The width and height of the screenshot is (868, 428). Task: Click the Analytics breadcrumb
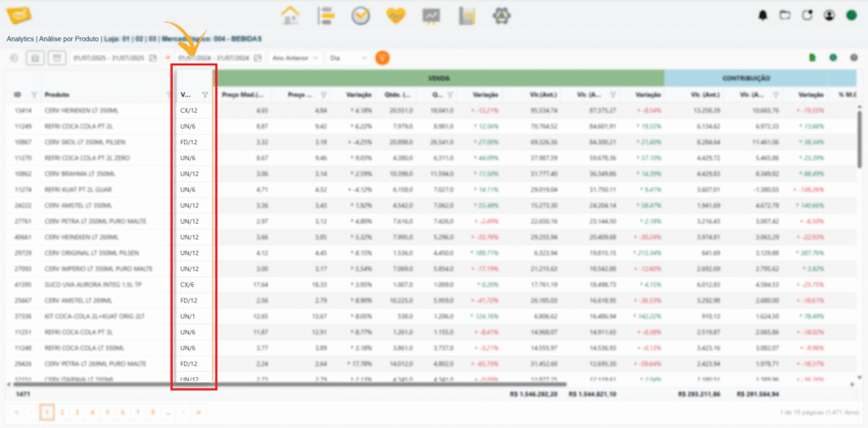pyautogui.click(x=21, y=39)
